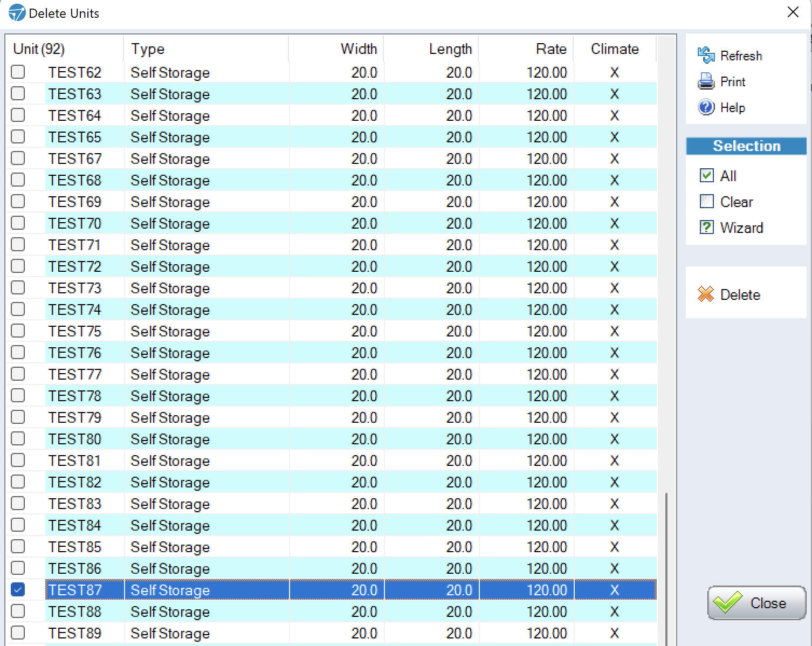
Task: Sort by the Unit (92) column header
Action: [65, 49]
